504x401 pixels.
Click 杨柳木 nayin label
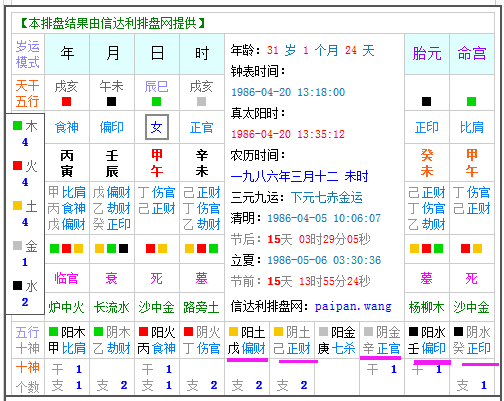pos(426,307)
